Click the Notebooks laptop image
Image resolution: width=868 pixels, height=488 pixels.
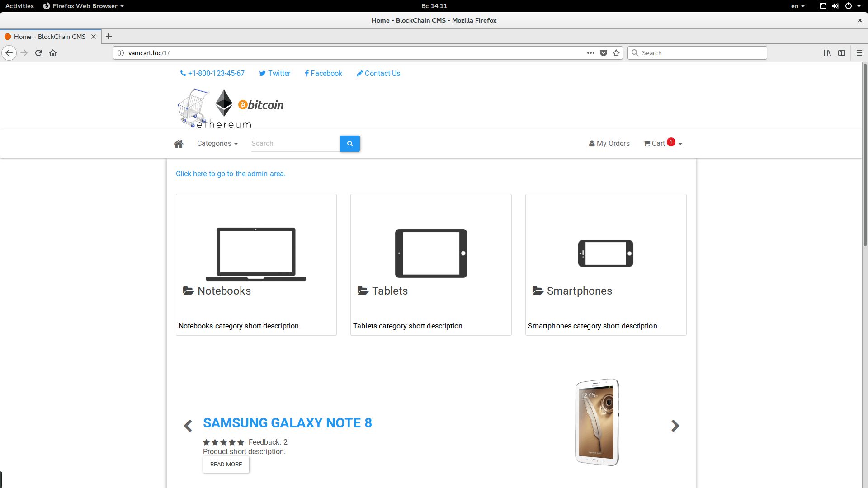256,254
